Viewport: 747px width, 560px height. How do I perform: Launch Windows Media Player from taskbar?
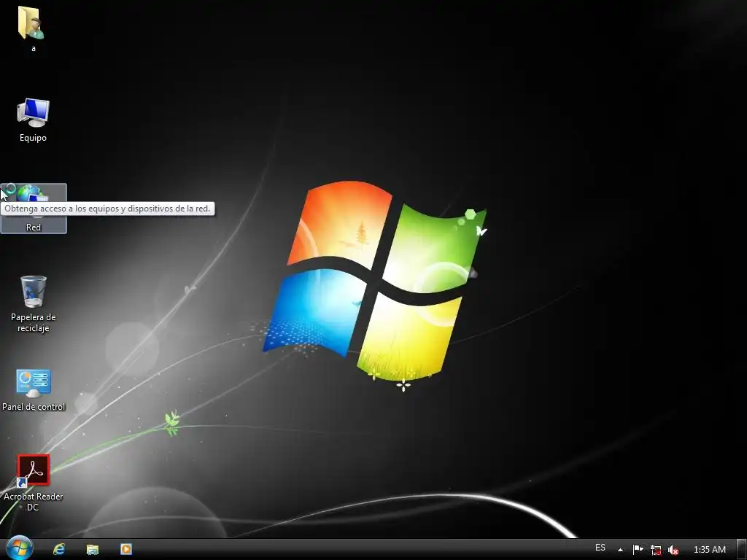(125, 549)
